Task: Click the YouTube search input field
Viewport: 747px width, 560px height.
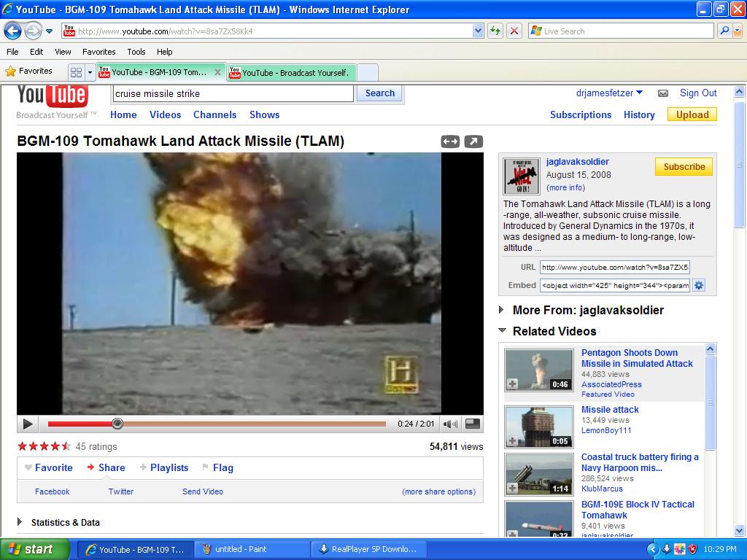Action: (x=233, y=93)
